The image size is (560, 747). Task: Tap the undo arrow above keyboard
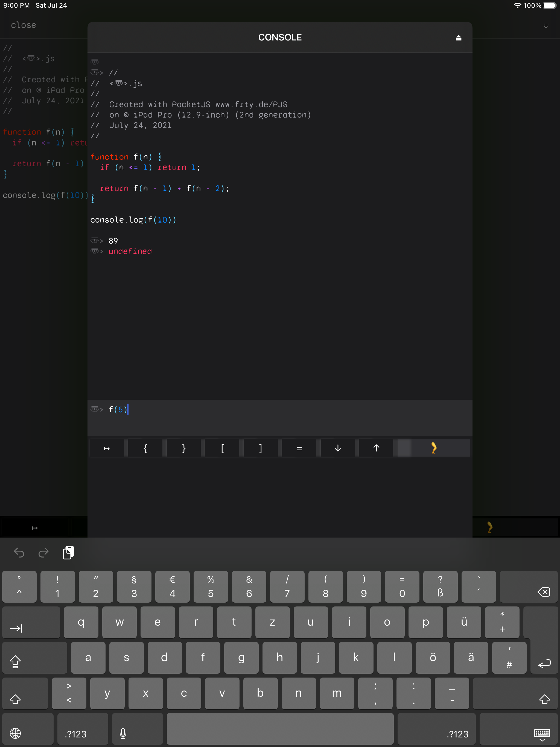[19, 553]
